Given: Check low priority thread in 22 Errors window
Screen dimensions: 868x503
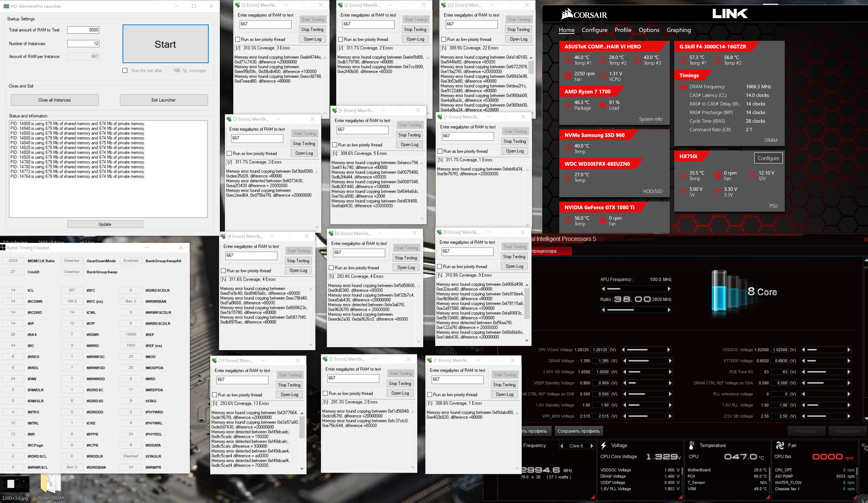Looking at the screenshot, I should pyautogui.click(x=444, y=39).
